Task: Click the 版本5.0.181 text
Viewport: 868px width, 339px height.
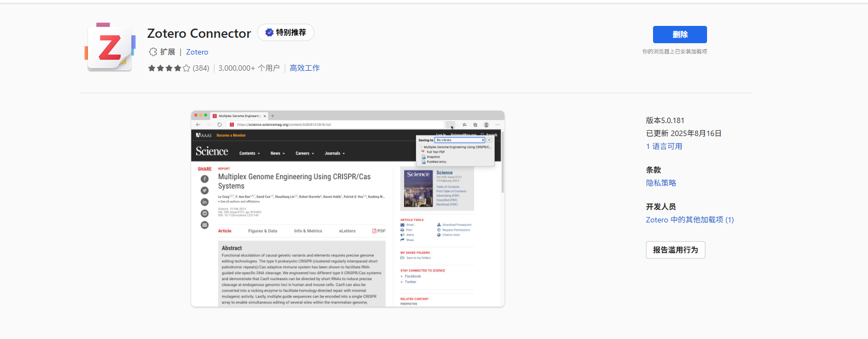Action: coord(665,120)
